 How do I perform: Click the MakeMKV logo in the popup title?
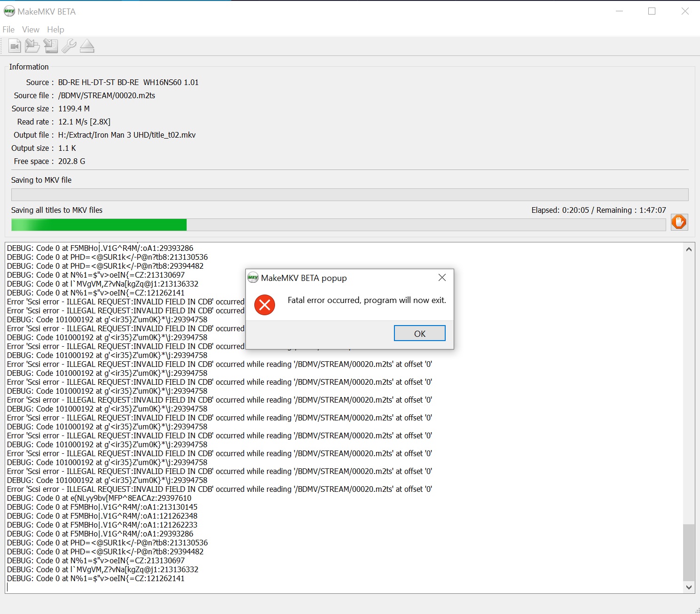point(253,278)
